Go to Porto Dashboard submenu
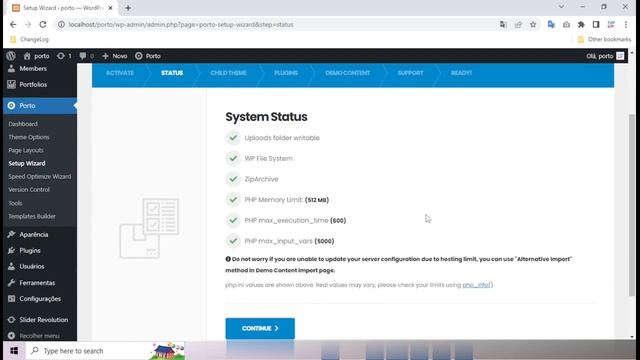640x360 pixels. click(x=23, y=124)
